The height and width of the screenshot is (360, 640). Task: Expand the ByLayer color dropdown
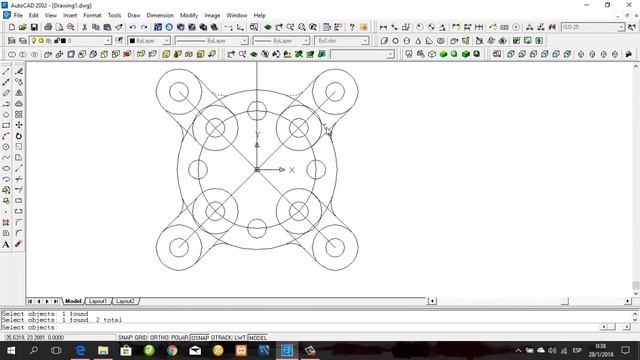click(x=166, y=41)
